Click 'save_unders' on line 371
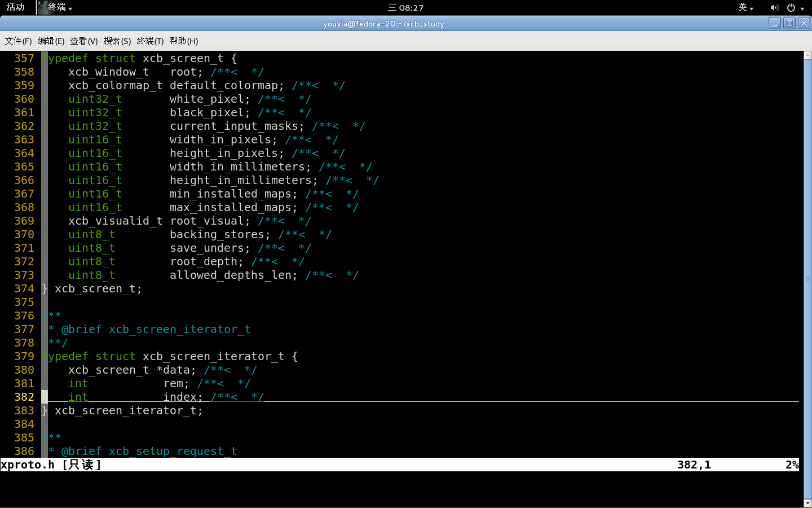This screenshot has width=812, height=508. point(207,248)
